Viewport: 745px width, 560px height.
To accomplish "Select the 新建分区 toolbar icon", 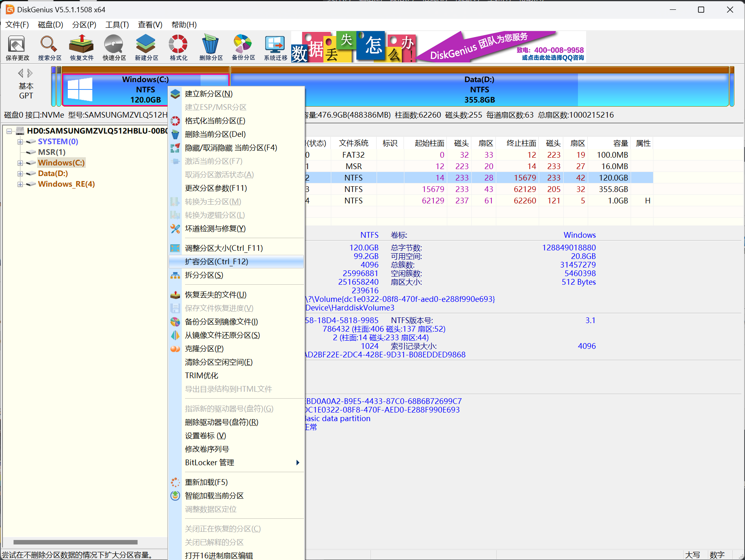I will pyautogui.click(x=146, y=47).
